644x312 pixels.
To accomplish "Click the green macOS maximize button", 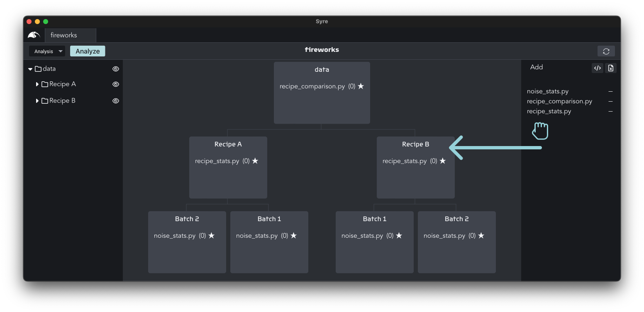I will coord(46,22).
